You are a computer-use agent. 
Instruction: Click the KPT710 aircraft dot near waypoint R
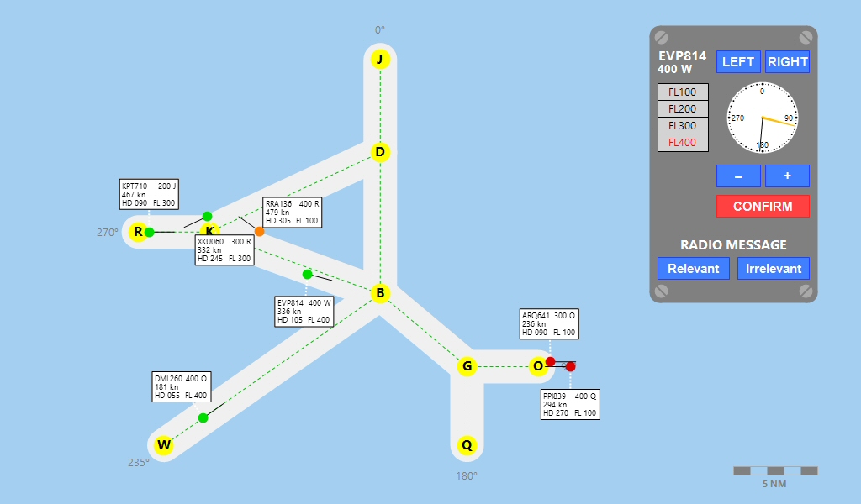point(149,232)
